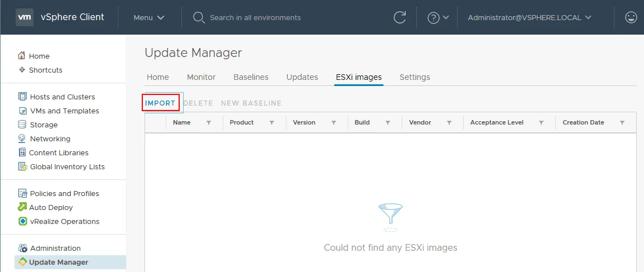Open Administration in sidebar
Screen dimensions: 644x272
click(55, 249)
